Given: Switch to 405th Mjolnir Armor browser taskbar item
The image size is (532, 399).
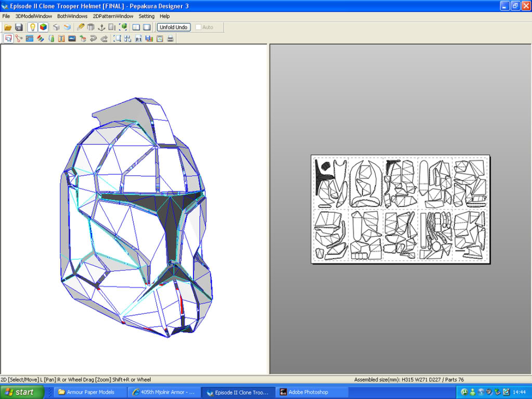Looking at the screenshot, I should pyautogui.click(x=164, y=392).
